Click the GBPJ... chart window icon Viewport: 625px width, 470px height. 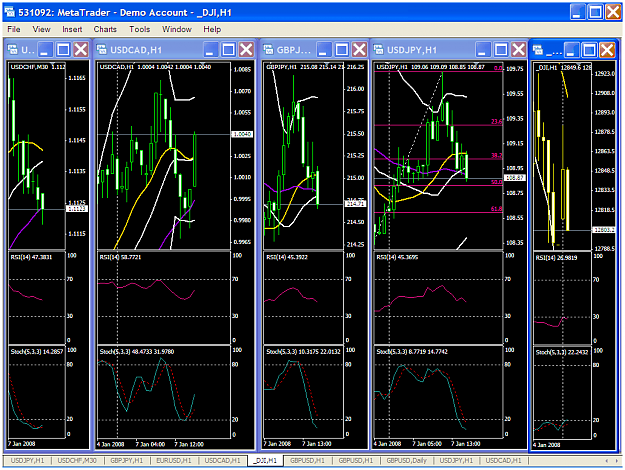(269, 49)
